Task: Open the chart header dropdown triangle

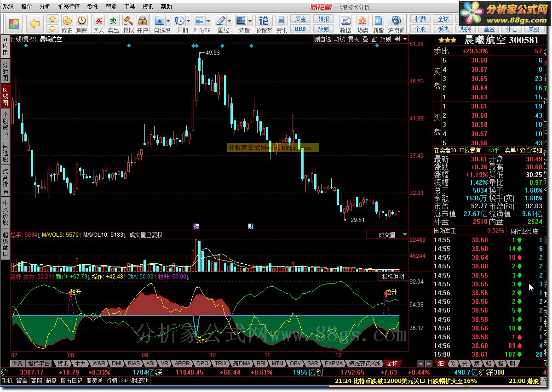Action: coord(405,39)
